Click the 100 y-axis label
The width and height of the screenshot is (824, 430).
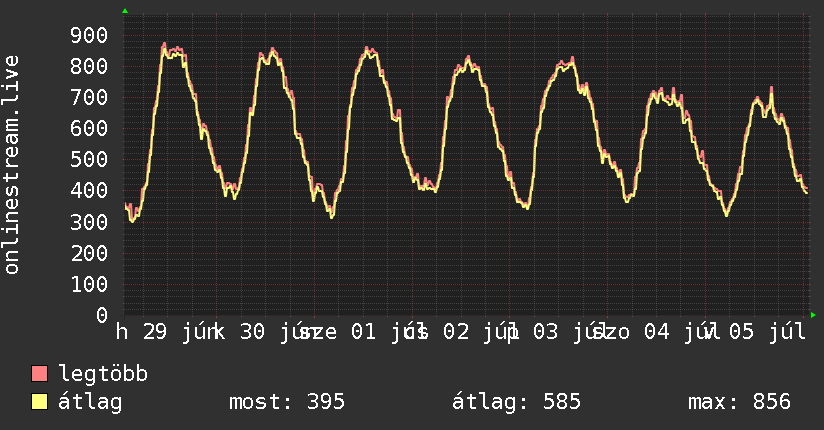pos(89,284)
